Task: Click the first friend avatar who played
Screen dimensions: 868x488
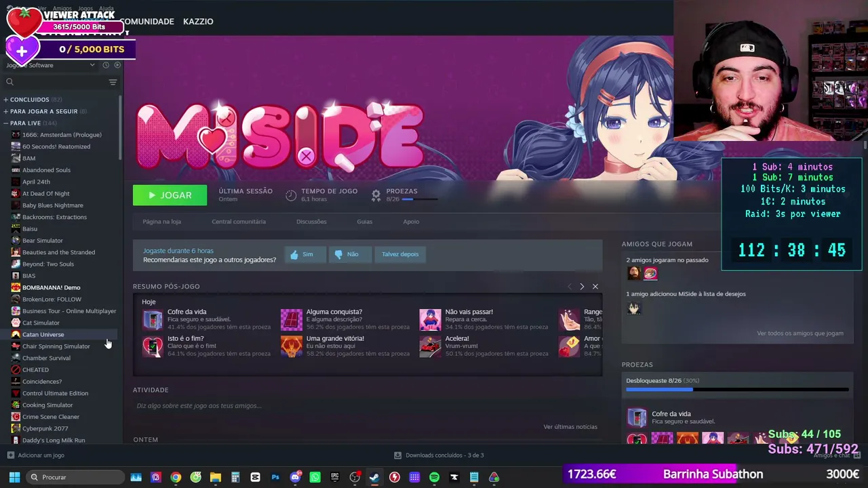Action: tap(634, 273)
